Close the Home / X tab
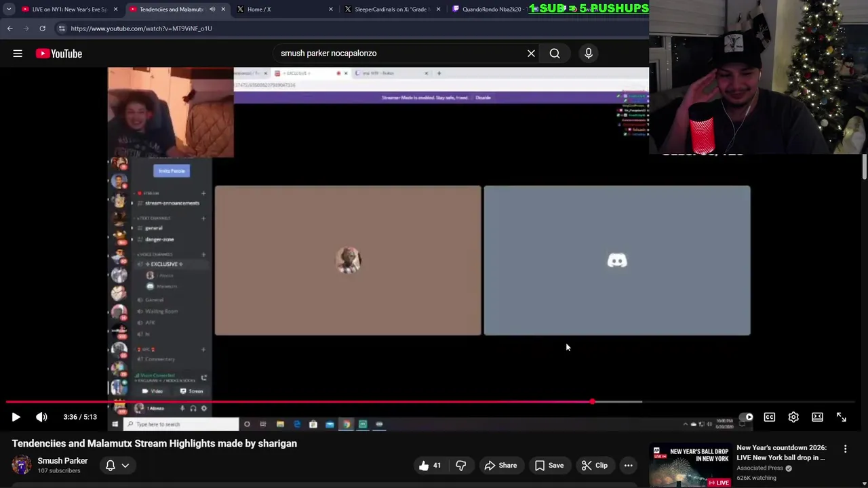 click(331, 9)
